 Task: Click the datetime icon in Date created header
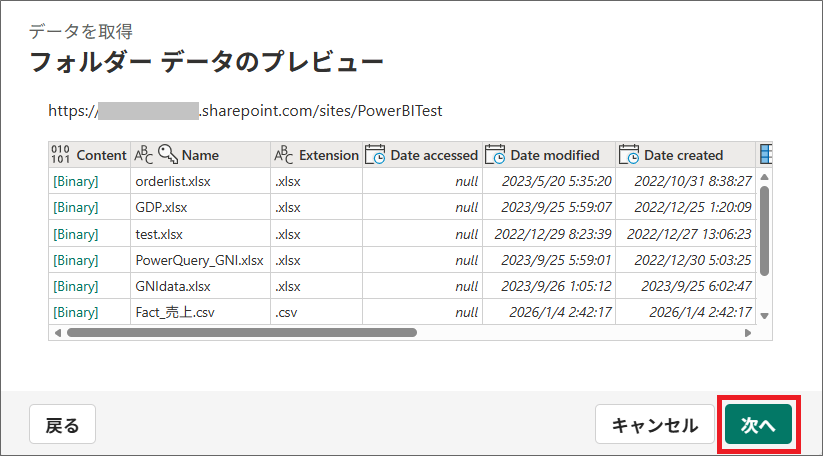click(628, 155)
